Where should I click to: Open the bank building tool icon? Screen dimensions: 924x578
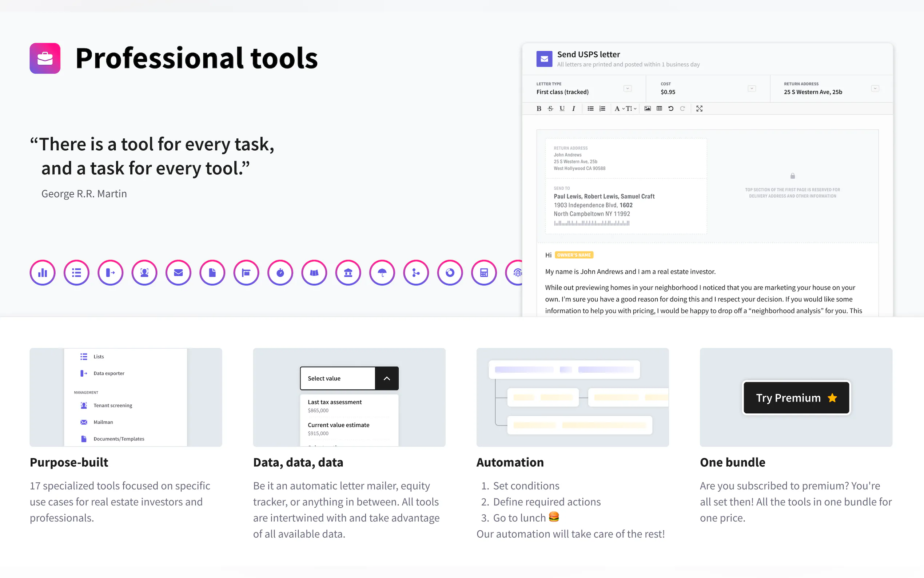(x=348, y=273)
